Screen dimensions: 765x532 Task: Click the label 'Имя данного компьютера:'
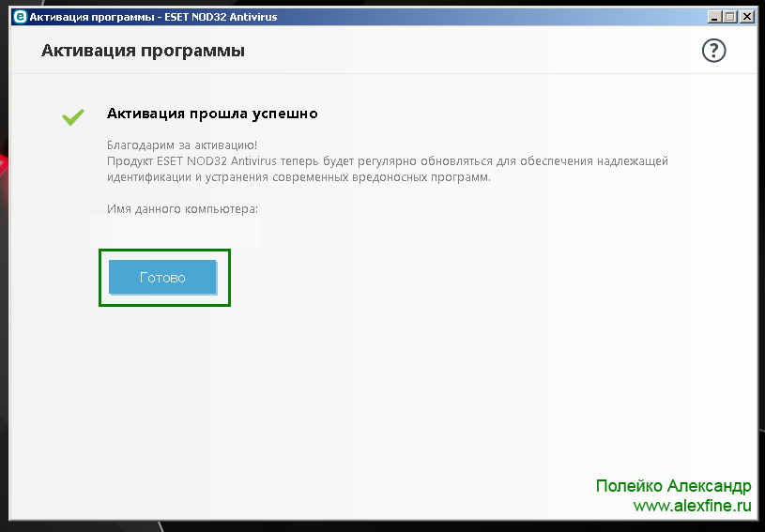[182, 209]
